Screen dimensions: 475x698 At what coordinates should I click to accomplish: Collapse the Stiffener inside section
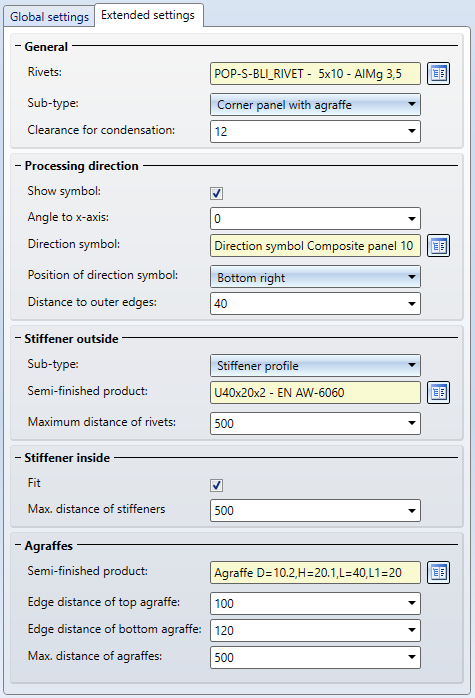pyautogui.click(x=18, y=457)
